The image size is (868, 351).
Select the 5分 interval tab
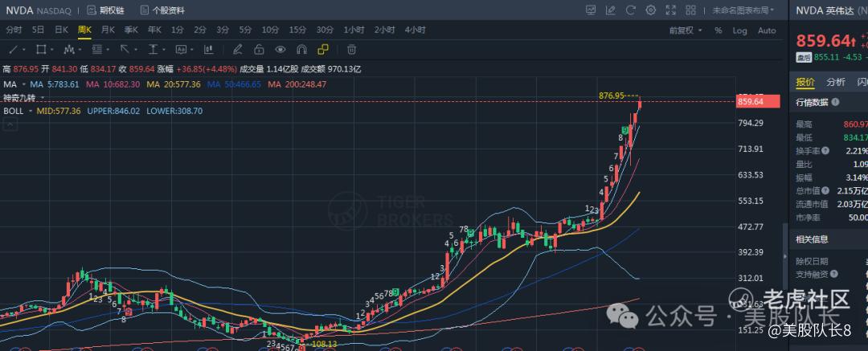[245, 30]
